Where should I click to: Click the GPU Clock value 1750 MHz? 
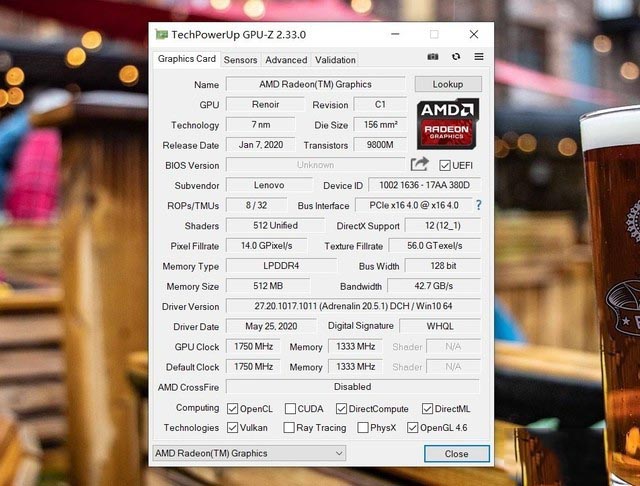pos(253,346)
